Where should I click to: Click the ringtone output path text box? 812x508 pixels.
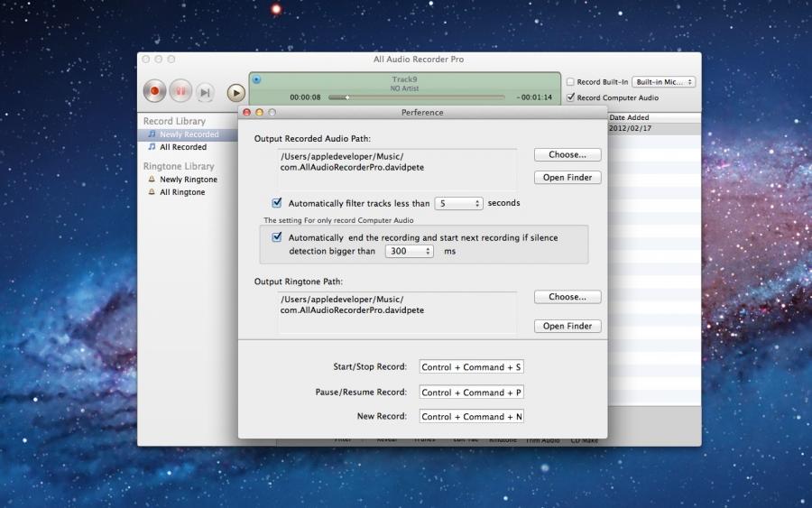(397, 311)
